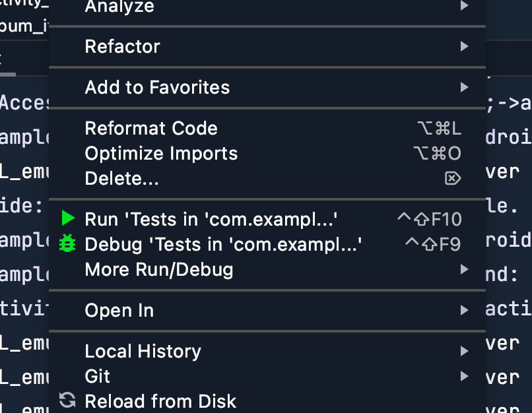Expand the Local History submenu
The image size is (532, 413).
(x=464, y=352)
